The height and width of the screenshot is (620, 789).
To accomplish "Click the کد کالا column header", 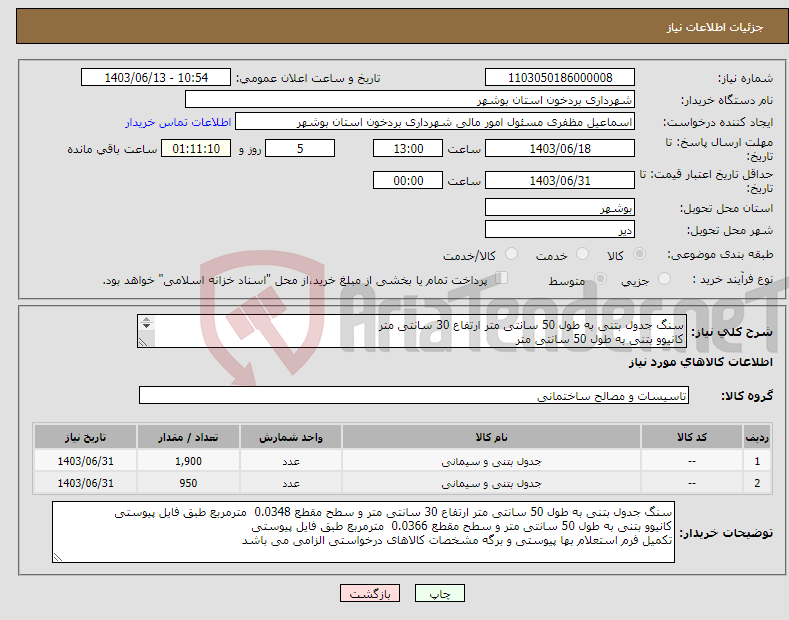I will click(x=692, y=437).
